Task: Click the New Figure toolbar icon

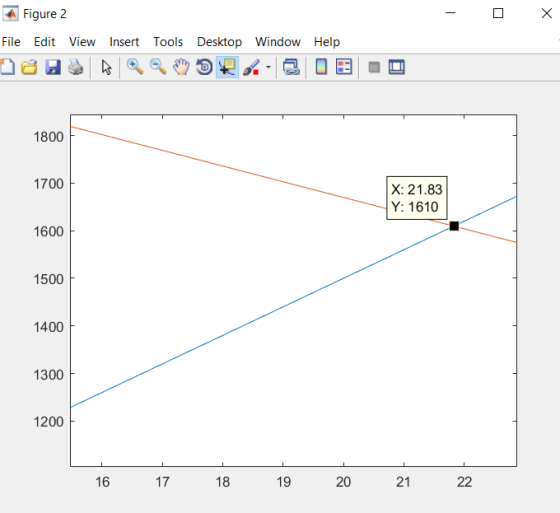Action: [x=7, y=67]
